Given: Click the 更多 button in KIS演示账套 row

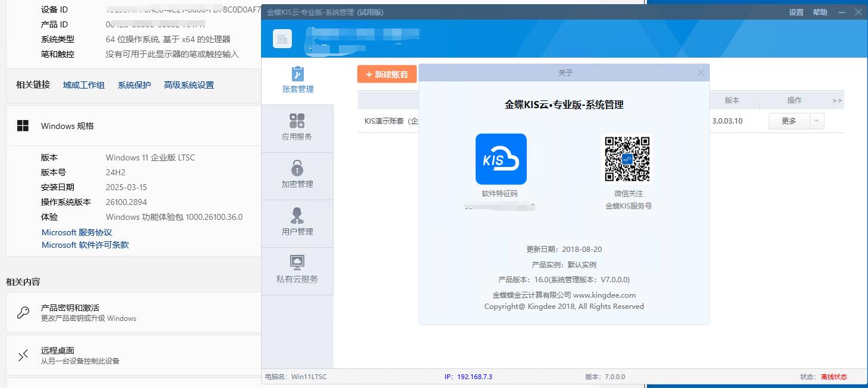Looking at the screenshot, I should coord(789,121).
